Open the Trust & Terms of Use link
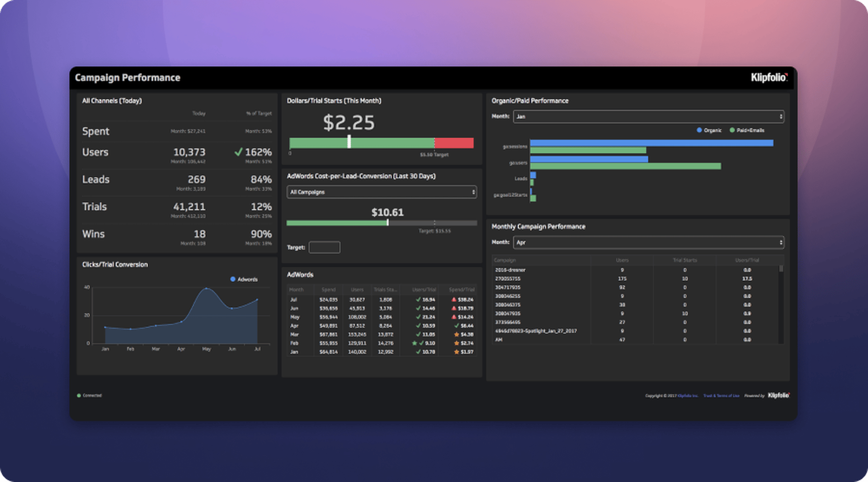Viewport: 868px width, 482px height. (x=721, y=395)
